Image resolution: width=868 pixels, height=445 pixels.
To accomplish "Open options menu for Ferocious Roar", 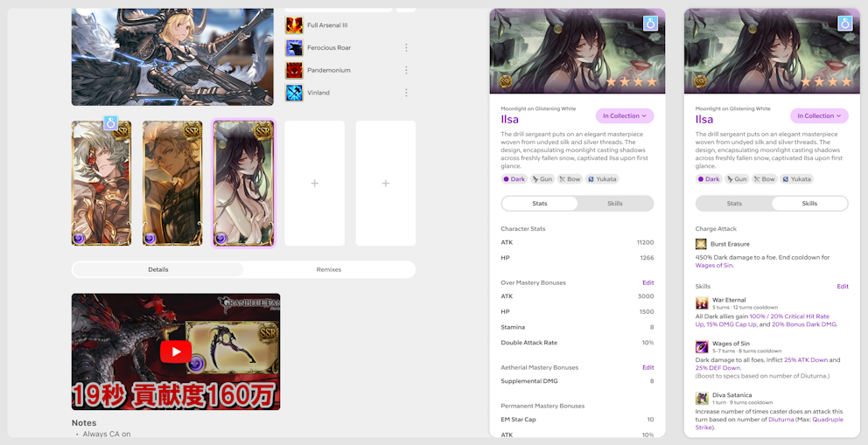I will 406,48.
